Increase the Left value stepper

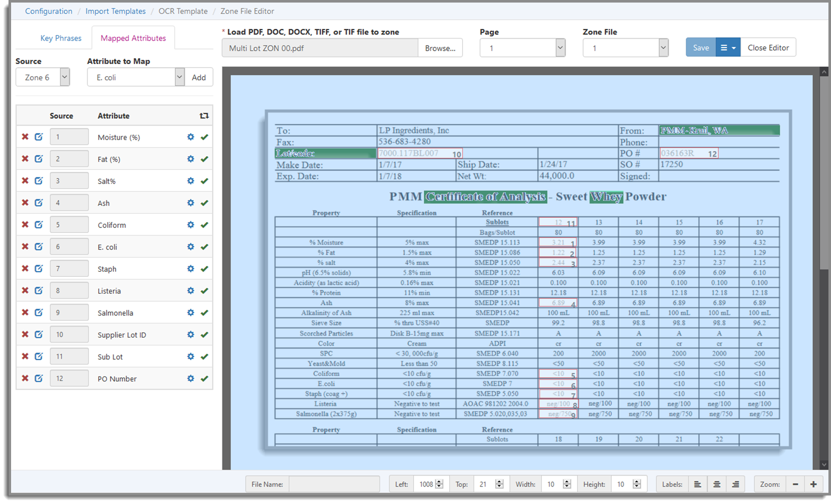click(x=440, y=481)
